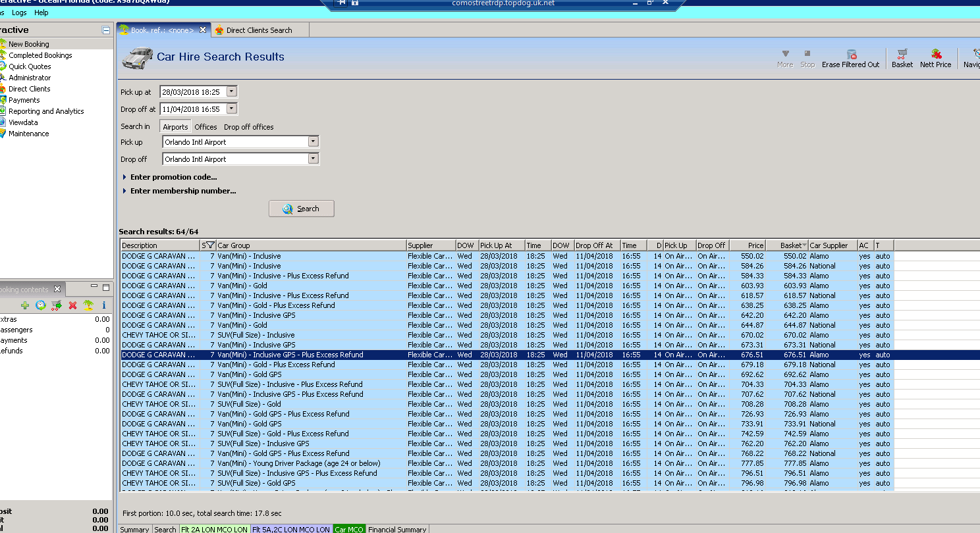The image size is (980, 533).
Task: Open the Logs menu
Action: click(x=19, y=13)
